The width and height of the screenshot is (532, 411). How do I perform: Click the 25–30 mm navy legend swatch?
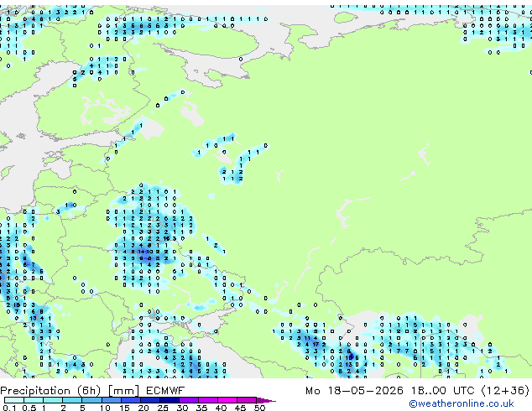click(169, 400)
